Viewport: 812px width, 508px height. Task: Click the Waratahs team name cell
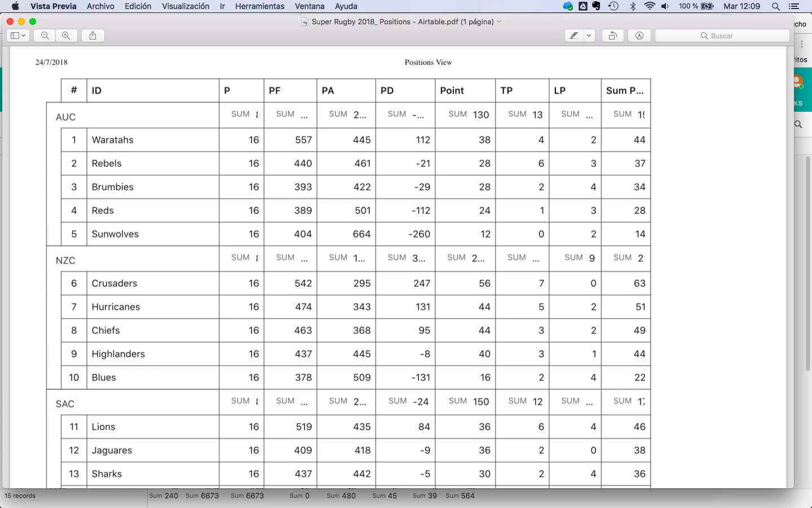[153, 140]
